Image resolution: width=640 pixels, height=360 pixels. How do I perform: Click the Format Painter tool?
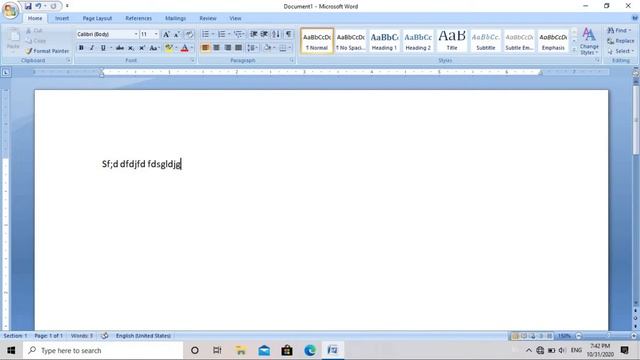tap(47, 51)
